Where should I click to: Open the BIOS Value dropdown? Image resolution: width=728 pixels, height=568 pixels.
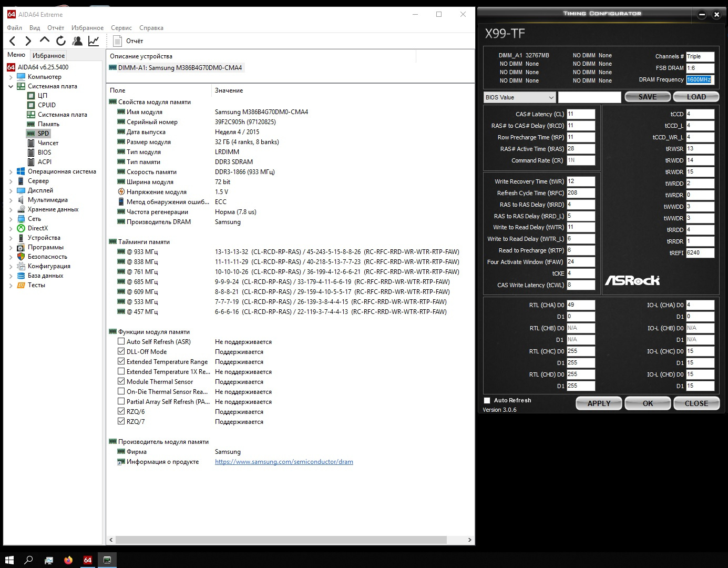point(519,97)
